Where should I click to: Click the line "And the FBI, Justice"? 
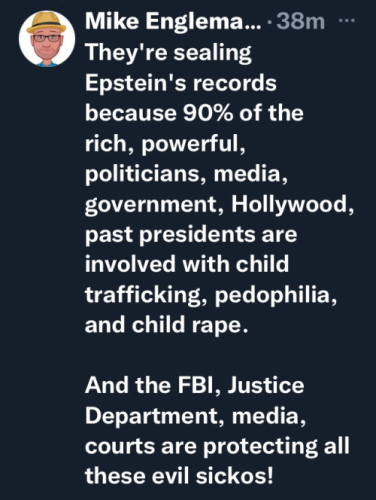pyautogui.click(x=194, y=385)
